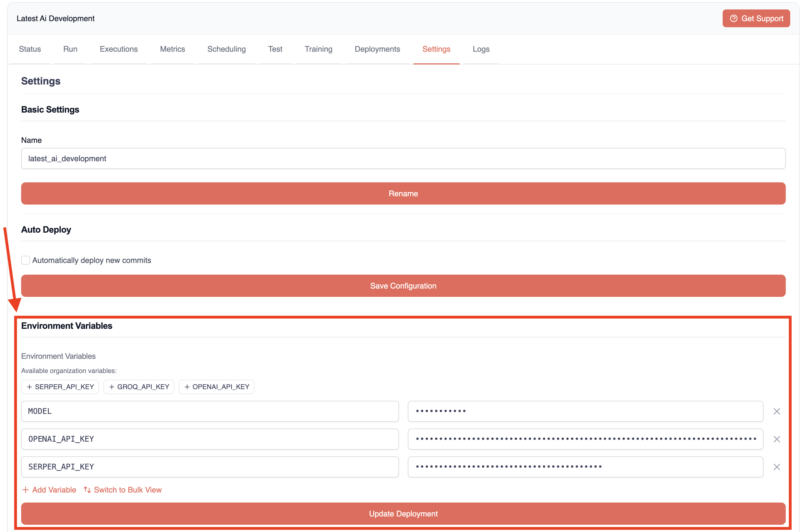Remove the SERPER_API_KEY variable row
The width and height of the screenshot is (803, 532).
click(x=776, y=467)
